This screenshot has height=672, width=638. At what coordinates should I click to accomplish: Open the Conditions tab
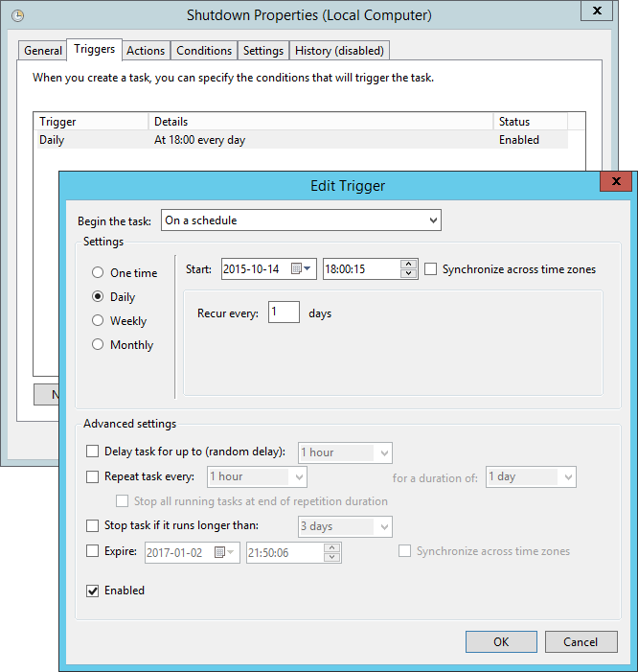204,51
